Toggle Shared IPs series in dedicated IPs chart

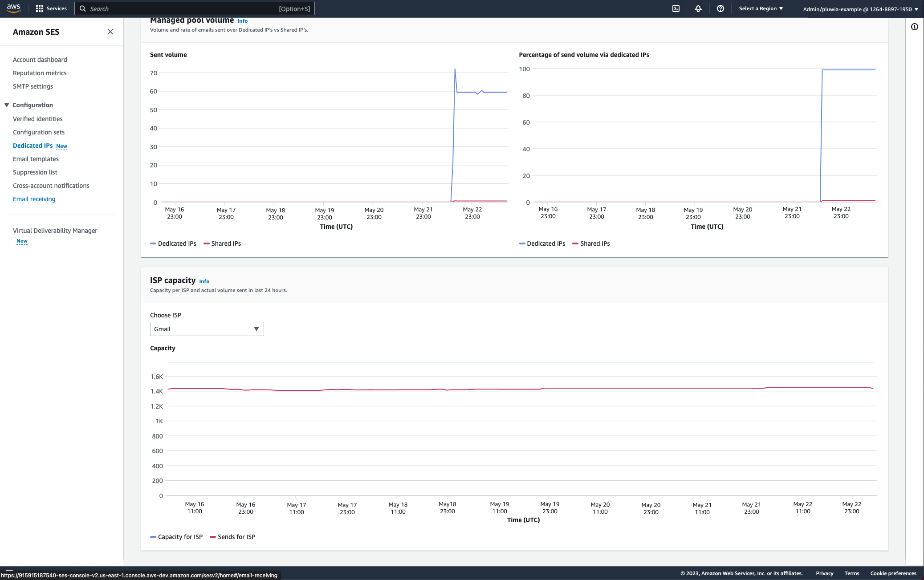[x=591, y=243]
